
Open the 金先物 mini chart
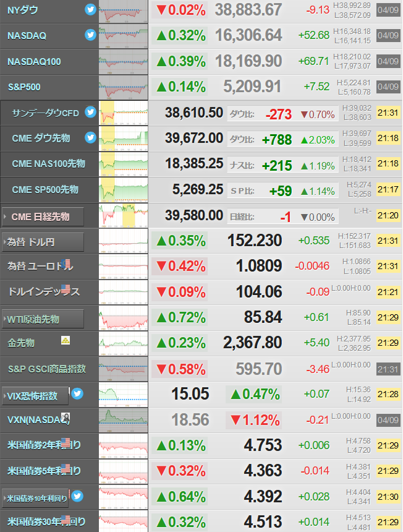(x=124, y=343)
